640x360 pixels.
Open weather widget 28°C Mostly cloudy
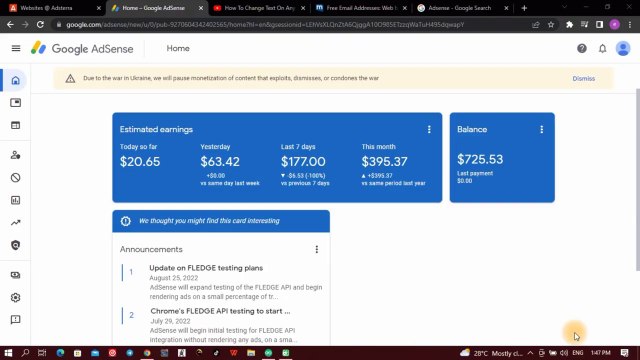point(491,353)
